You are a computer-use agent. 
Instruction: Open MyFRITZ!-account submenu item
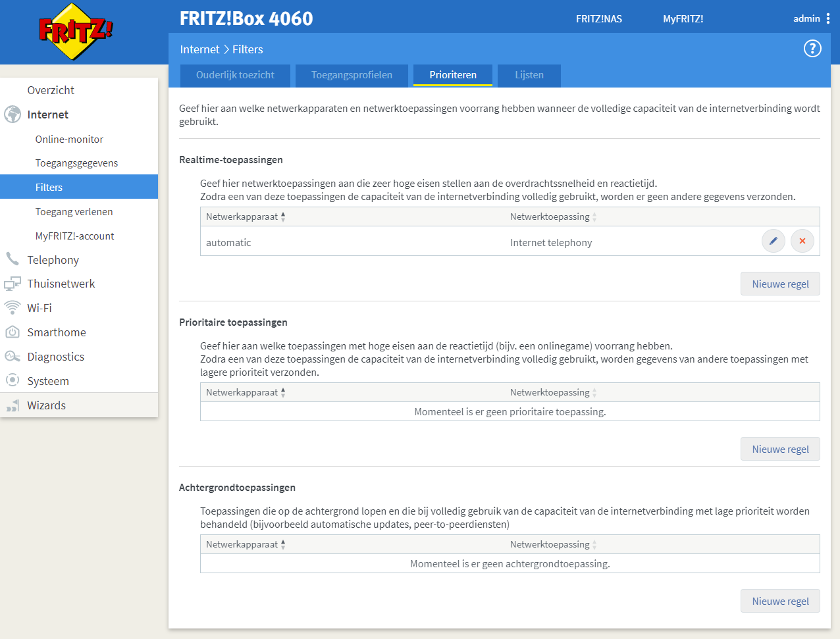click(x=74, y=236)
